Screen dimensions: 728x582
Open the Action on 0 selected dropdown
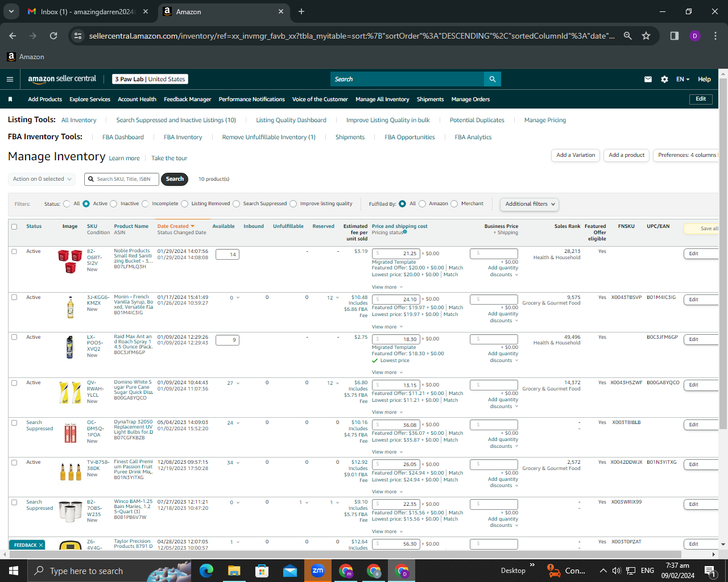coord(42,179)
